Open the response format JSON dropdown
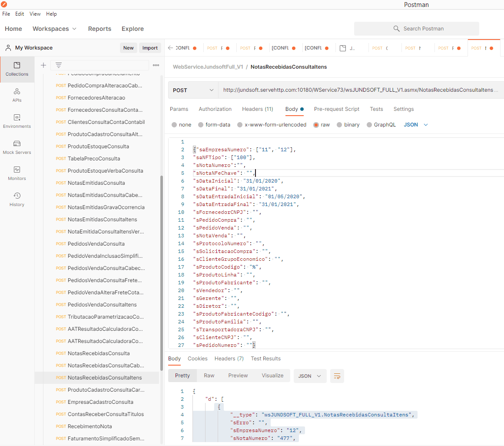The width and height of the screenshot is (504, 446). (310, 376)
